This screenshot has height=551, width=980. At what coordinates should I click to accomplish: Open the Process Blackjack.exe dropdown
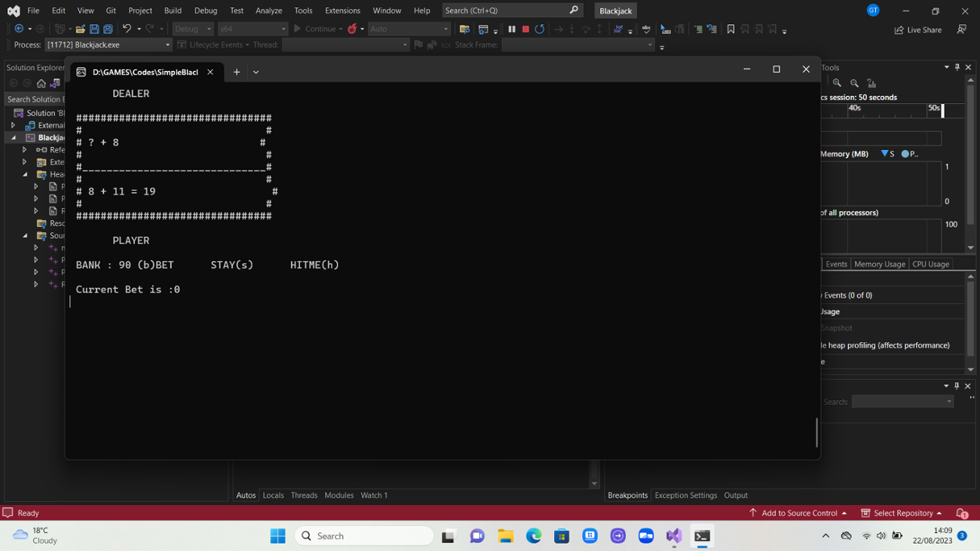point(167,45)
